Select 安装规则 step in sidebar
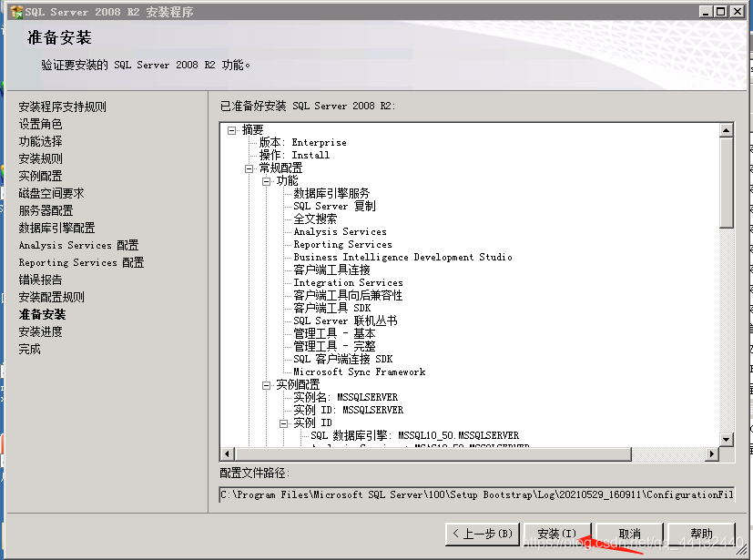 (40, 158)
